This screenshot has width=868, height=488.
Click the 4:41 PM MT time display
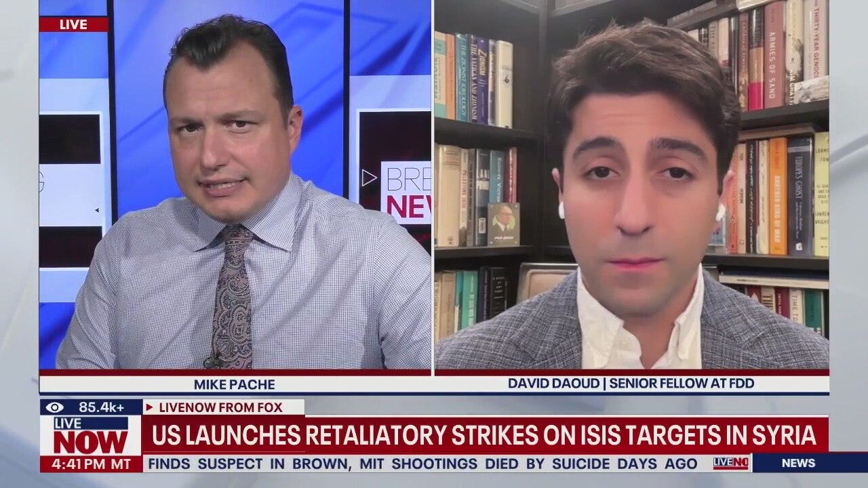90,464
